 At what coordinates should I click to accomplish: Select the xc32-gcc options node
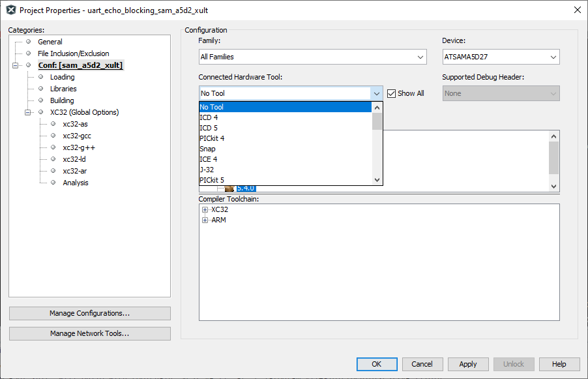pyautogui.click(x=78, y=136)
